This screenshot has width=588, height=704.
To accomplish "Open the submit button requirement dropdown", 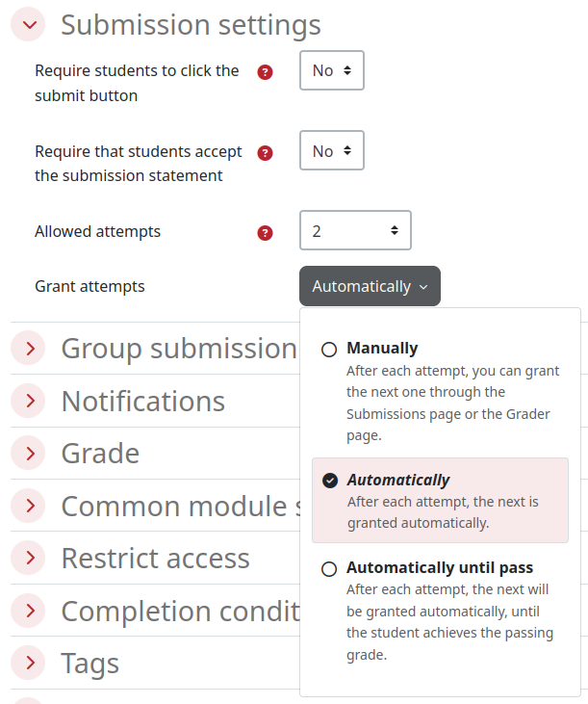I will click(x=332, y=71).
